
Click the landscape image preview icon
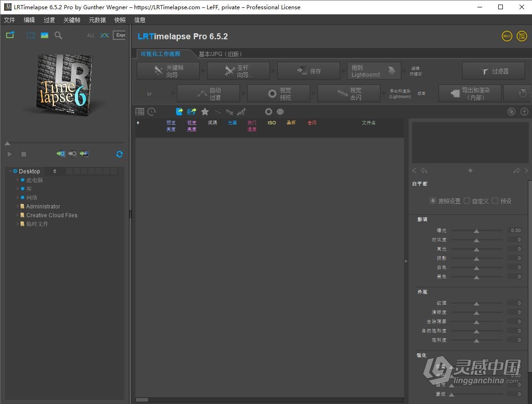44,35
